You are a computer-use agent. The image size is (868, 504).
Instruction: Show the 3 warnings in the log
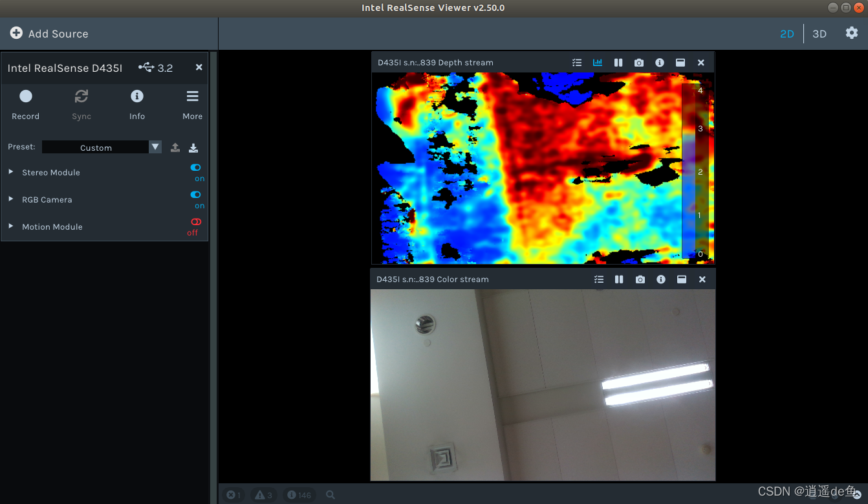point(263,494)
